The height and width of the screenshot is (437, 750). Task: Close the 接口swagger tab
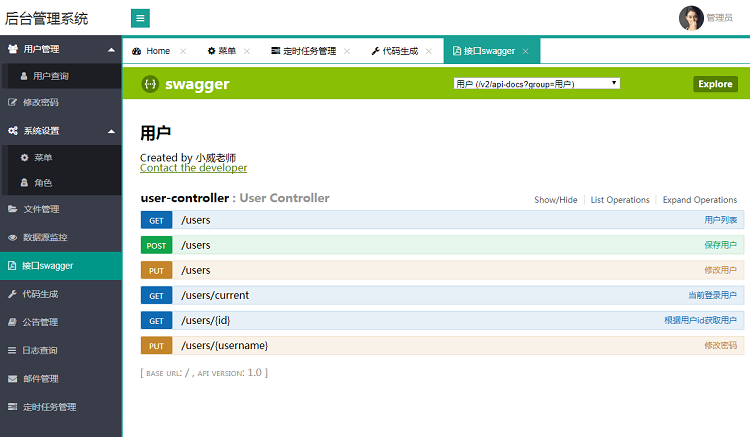click(525, 51)
